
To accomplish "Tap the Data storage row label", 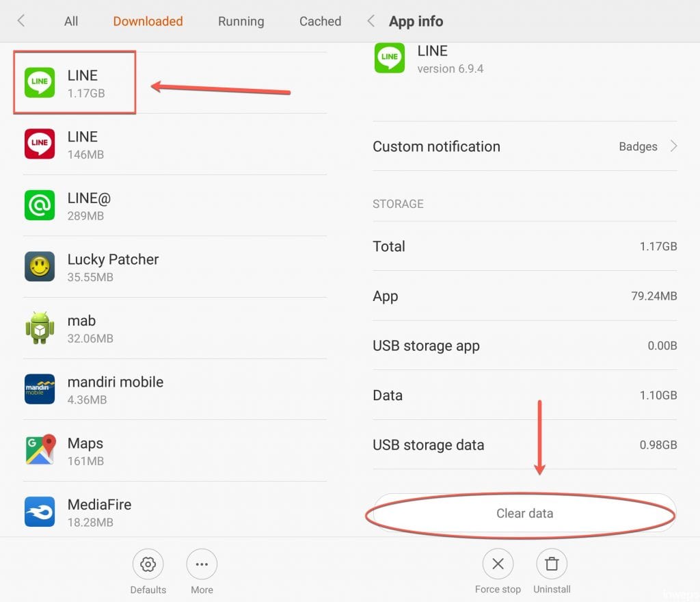I will pos(388,395).
